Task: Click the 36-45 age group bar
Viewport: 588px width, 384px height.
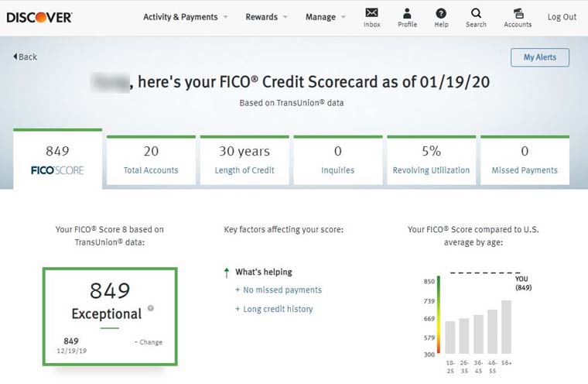Action: 478,334
